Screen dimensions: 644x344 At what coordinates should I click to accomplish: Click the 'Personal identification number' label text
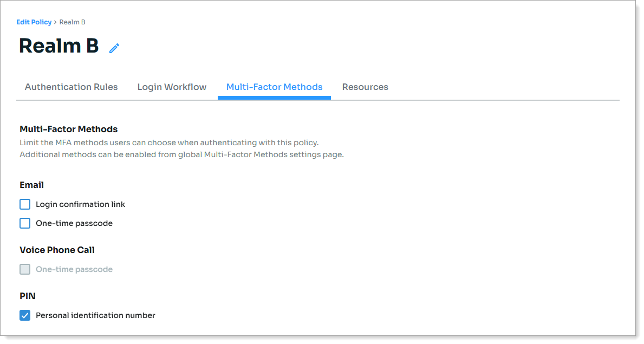coord(95,315)
